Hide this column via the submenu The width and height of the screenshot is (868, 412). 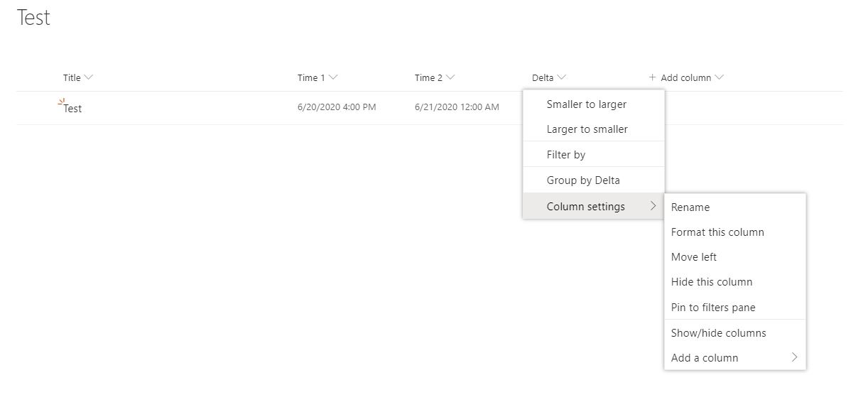pos(712,282)
